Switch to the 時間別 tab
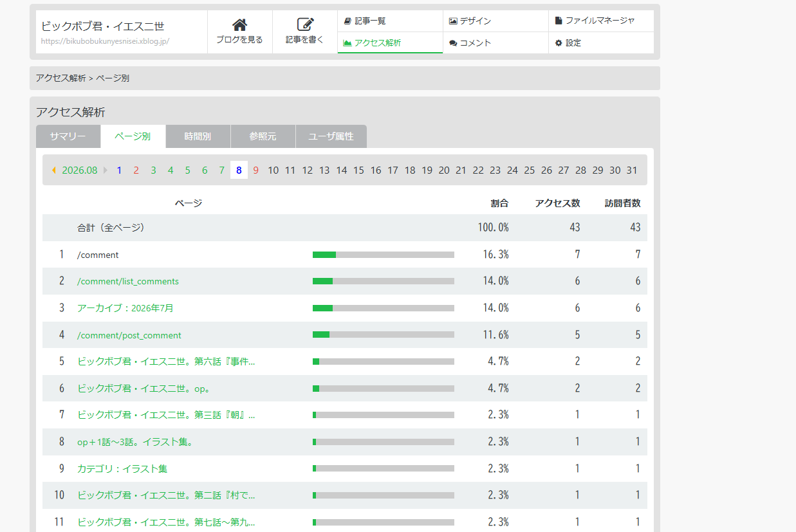The height and width of the screenshot is (532, 796). [198, 136]
